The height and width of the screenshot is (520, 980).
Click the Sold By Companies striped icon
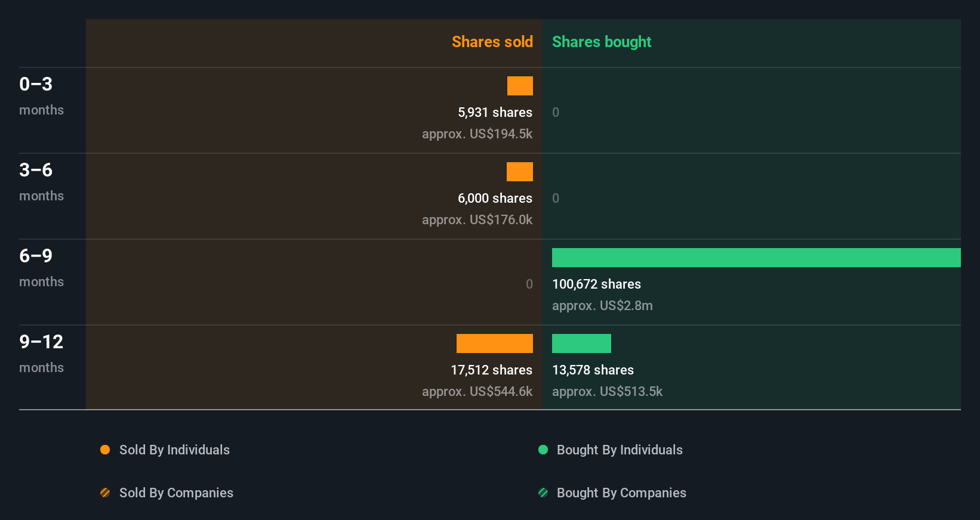click(x=105, y=493)
